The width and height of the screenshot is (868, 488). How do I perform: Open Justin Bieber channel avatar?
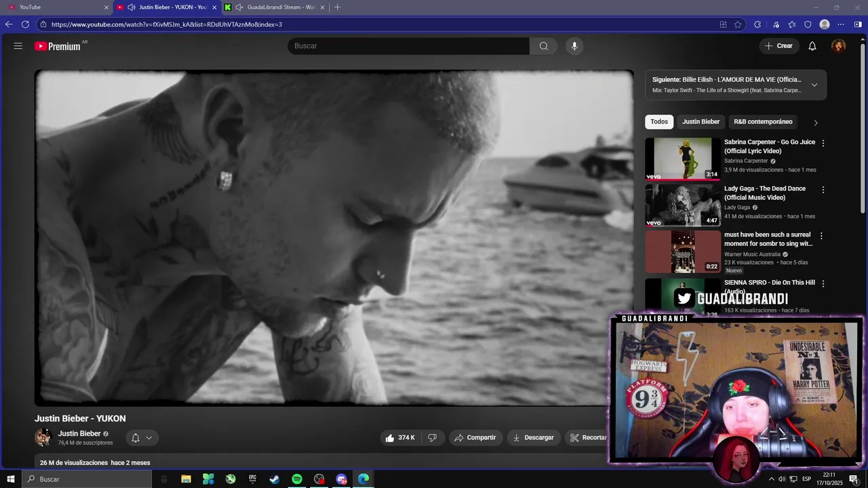[x=43, y=438]
